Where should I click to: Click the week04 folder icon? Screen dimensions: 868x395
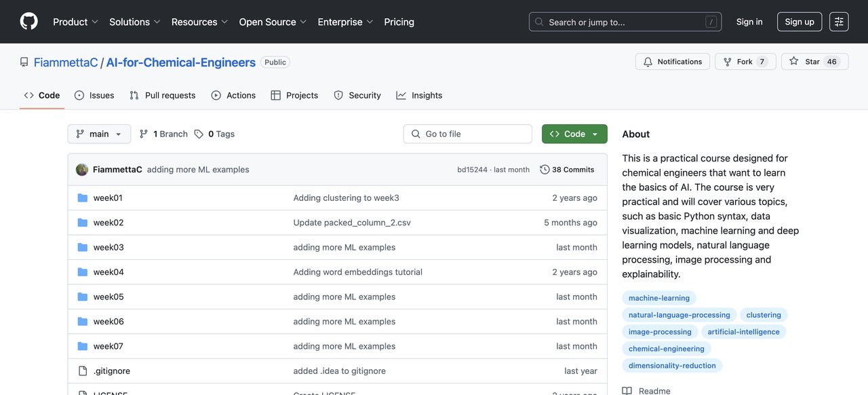pyautogui.click(x=83, y=272)
